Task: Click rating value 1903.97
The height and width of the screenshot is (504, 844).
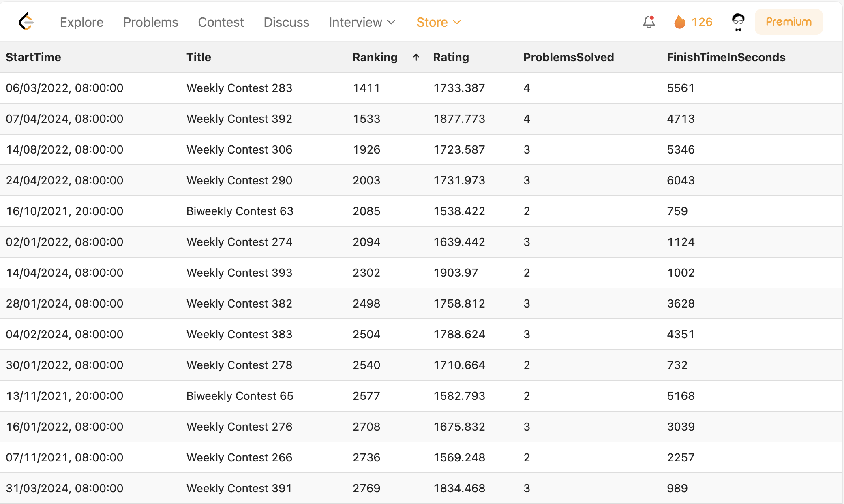Action: pos(456,273)
